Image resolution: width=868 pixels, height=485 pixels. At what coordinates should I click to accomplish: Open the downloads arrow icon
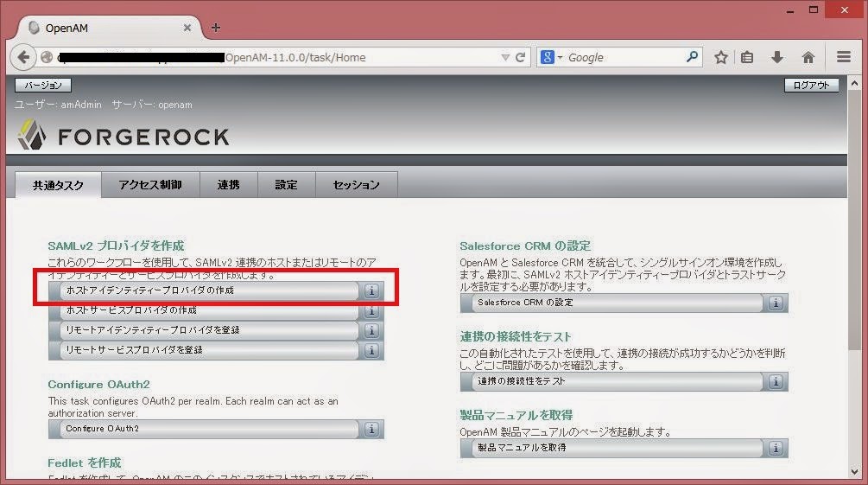777,57
